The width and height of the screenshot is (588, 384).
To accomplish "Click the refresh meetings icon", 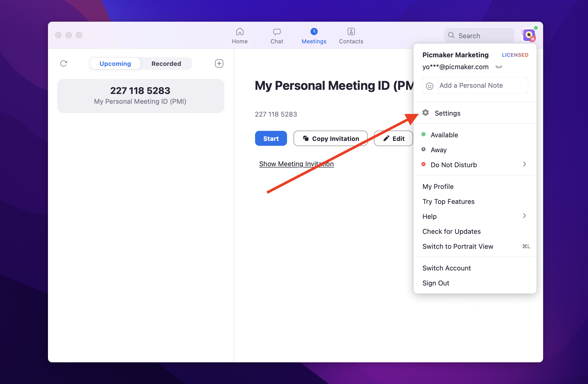I will [x=63, y=63].
